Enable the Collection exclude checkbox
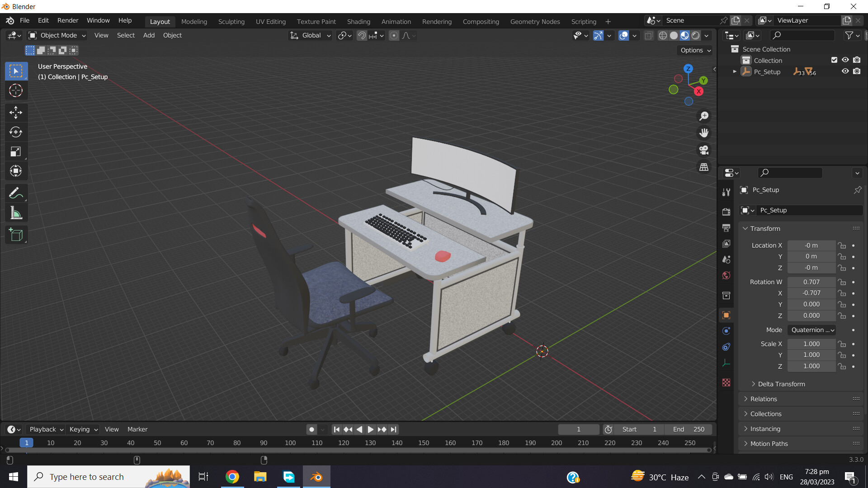Viewport: 868px width, 488px height. (834, 60)
